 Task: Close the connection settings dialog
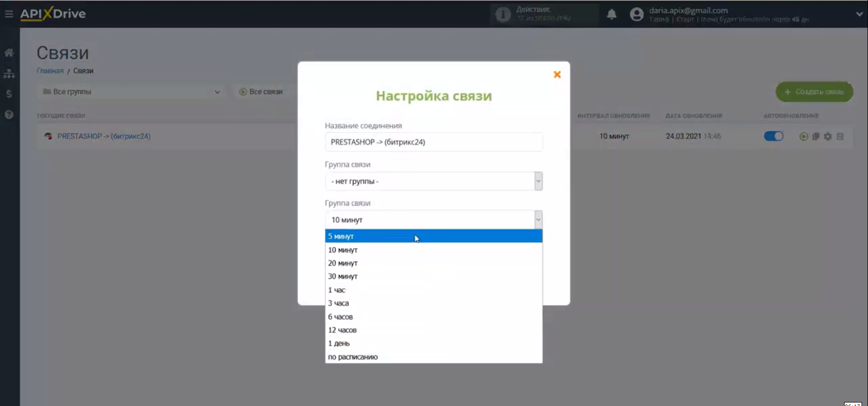[557, 74]
